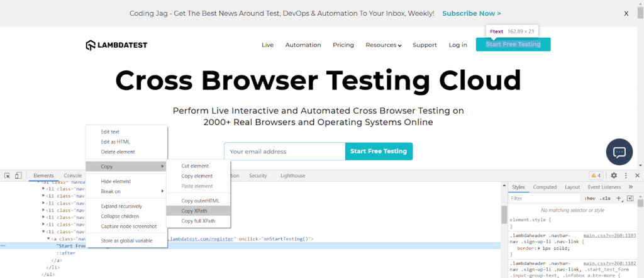
Task: Choose Edit as HTML
Action: (126, 142)
